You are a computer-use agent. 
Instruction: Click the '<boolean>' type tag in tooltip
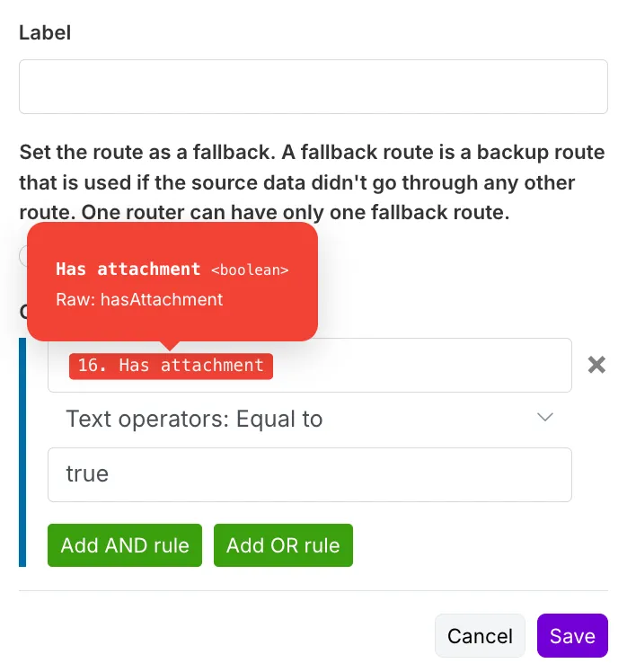[x=250, y=270]
